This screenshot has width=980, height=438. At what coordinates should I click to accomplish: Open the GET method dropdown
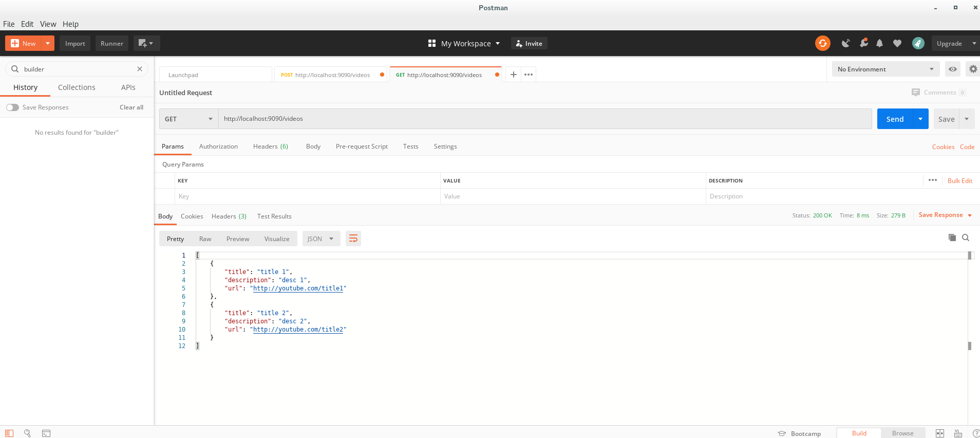(189, 119)
